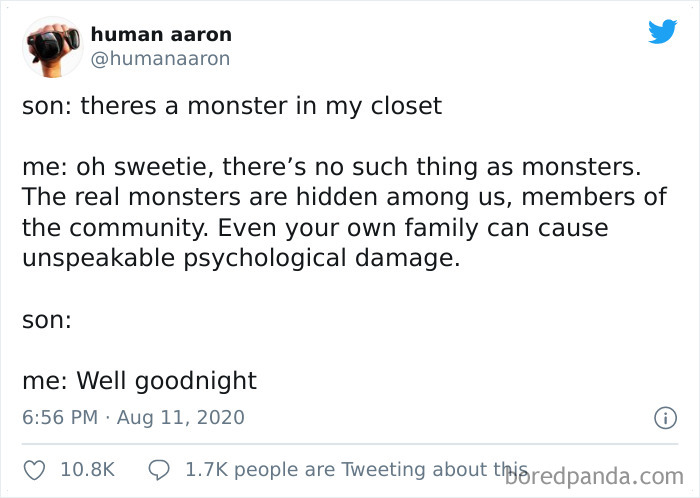Open human aaron's profile picture
Screen dimensions: 700x498
pos(52,46)
